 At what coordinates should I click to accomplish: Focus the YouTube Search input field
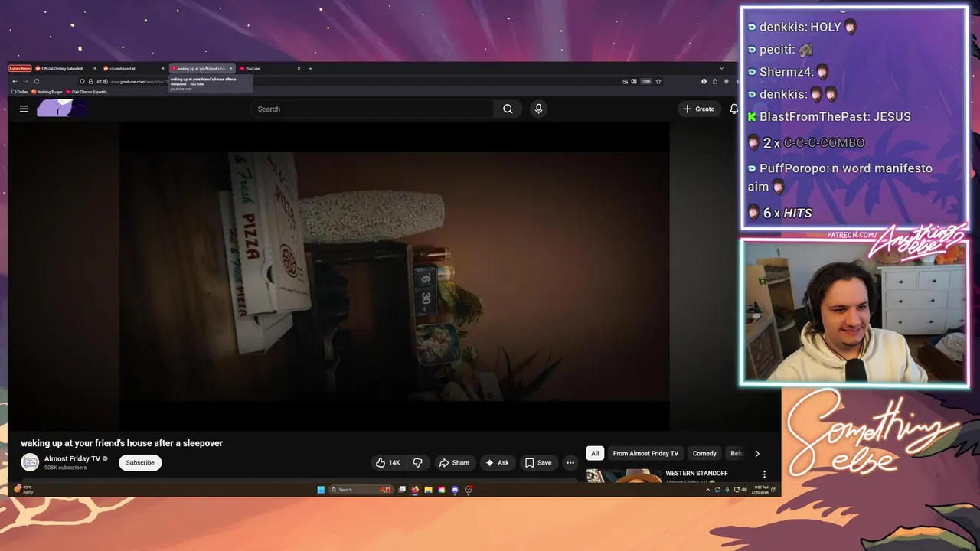[372, 109]
